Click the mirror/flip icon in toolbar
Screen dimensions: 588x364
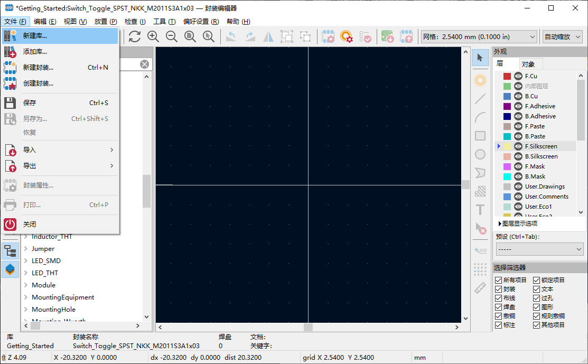[x=268, y=36]
